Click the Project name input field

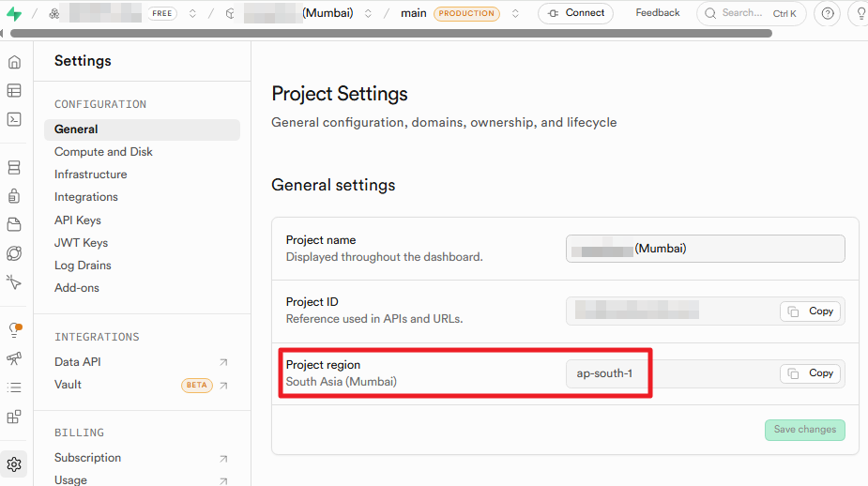coord(706,249)
